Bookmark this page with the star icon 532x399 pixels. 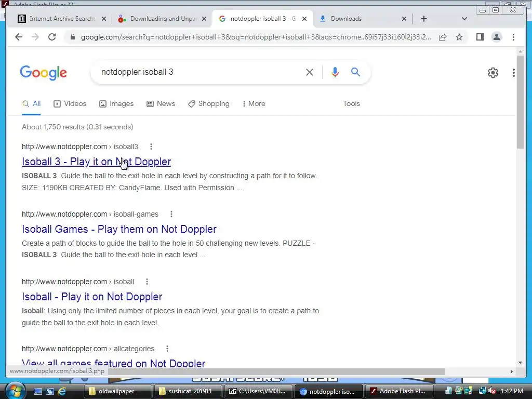click(x=459, y=37)
